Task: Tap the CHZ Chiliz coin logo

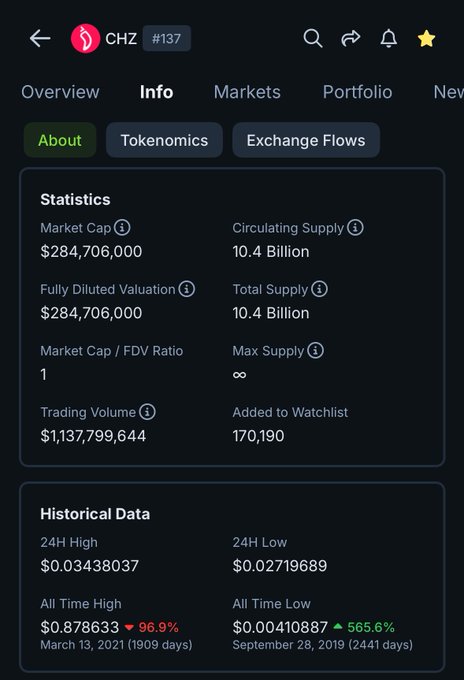Action: click(x=85, y=38)
